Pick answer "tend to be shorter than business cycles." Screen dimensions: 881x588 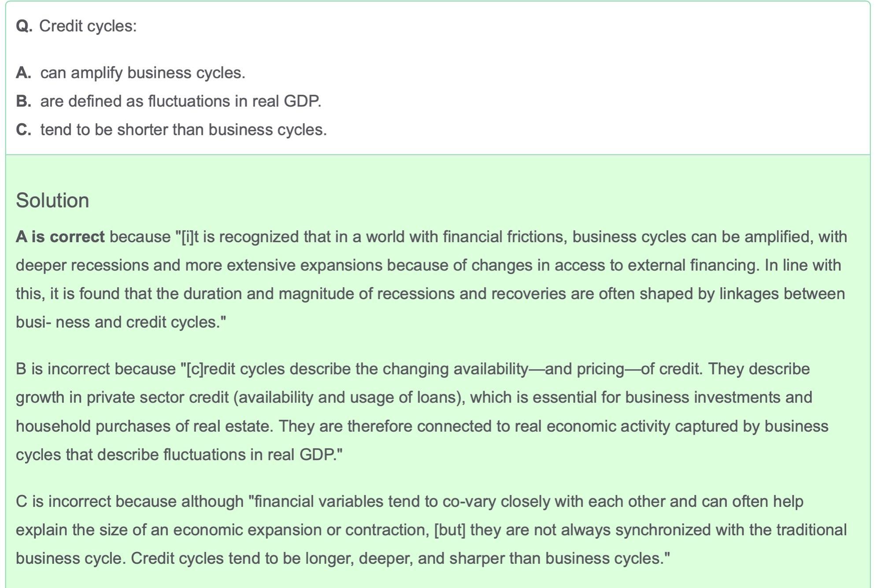[183, 130]
